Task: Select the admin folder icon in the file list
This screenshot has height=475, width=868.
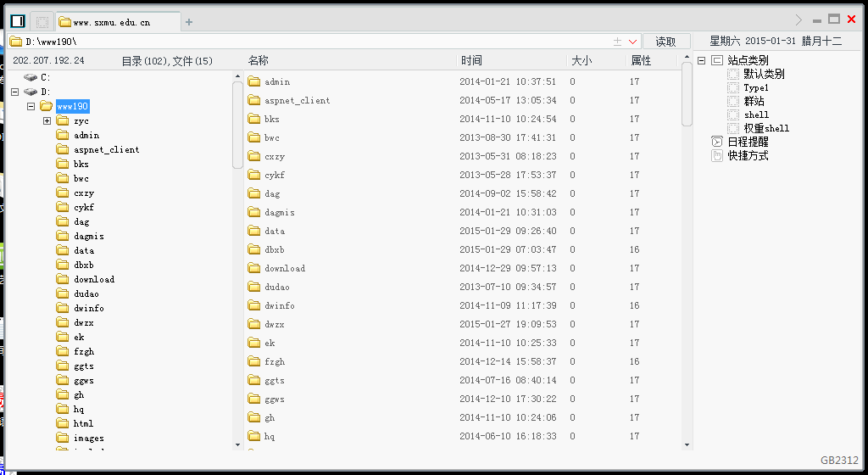Action: [x=254, y=81]
